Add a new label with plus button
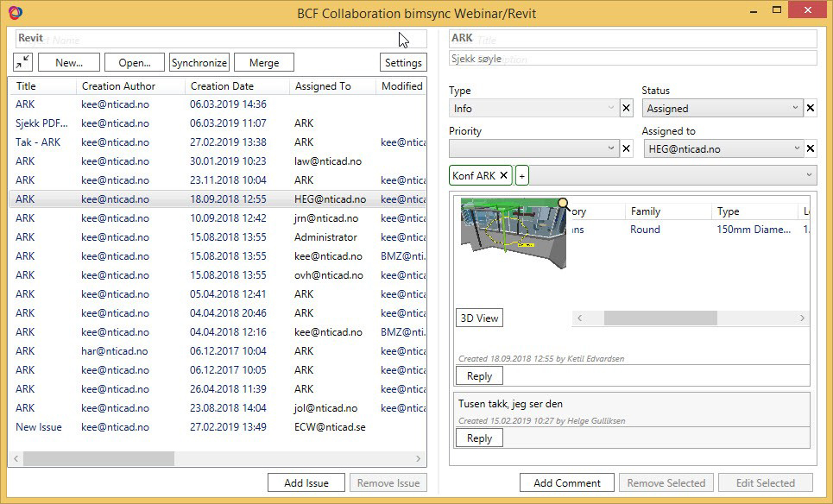Image resolution: width=833 pixels, height=504 pixels. [522, 176]
